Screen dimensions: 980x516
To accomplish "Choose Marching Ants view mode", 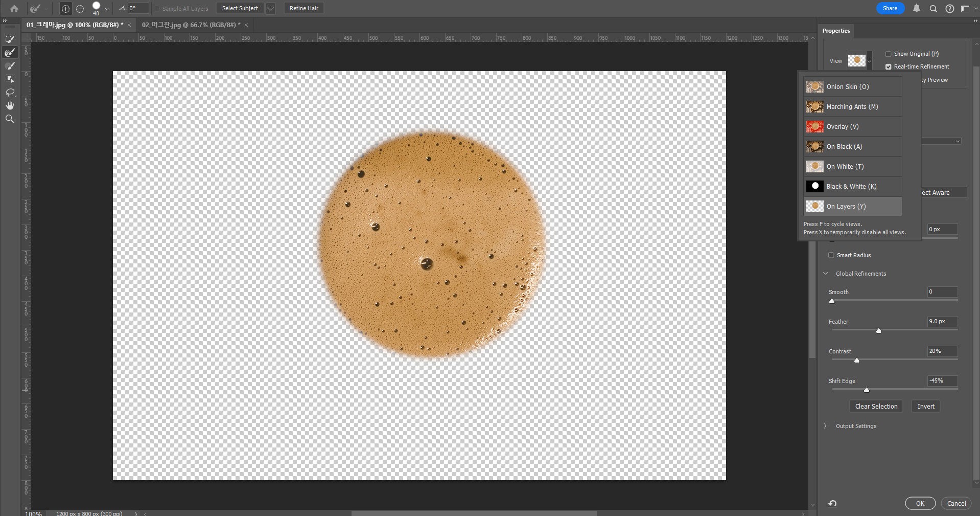I will pos(852,107).
